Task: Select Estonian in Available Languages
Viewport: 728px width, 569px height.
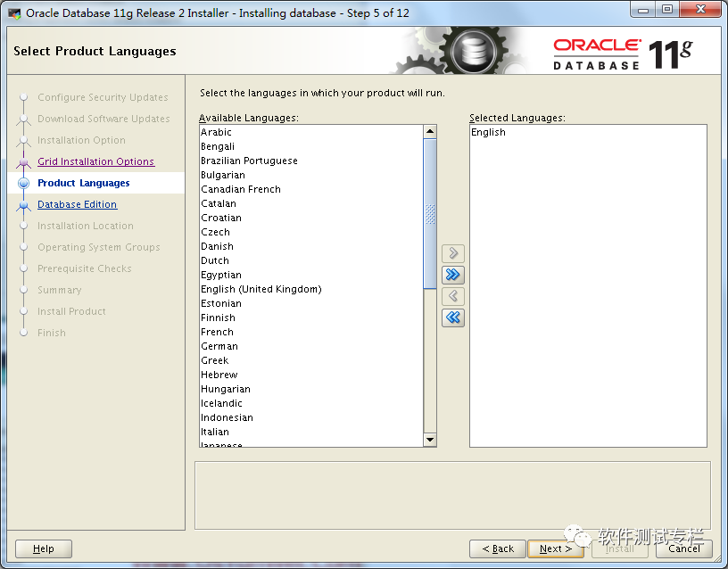Action: [311, 303]
